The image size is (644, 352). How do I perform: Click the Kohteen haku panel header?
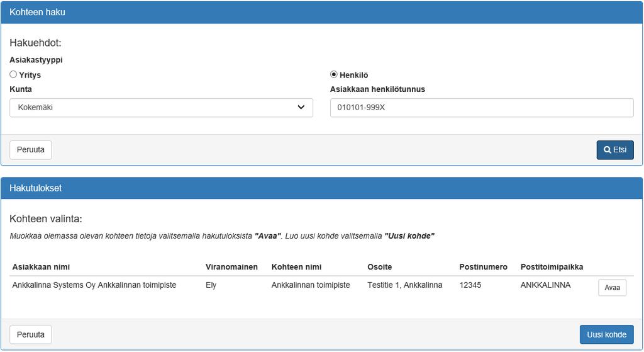pyautogui.click(x=321, y=13)
